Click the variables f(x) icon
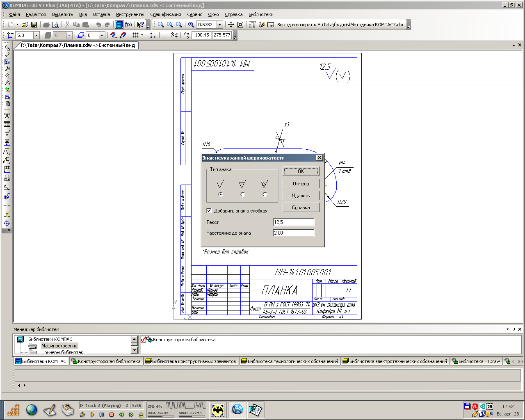 (x=128, y=25)
